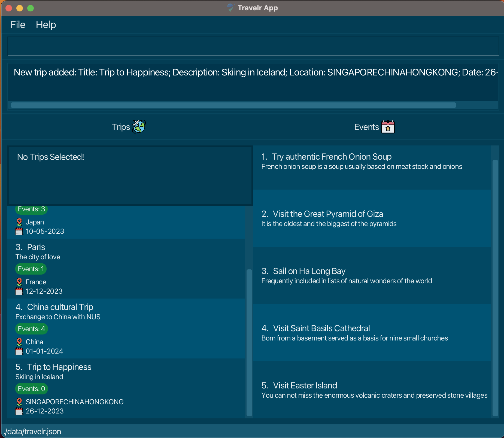Click the Travelr App title bar icon
This screenshot has width=504, height=438.
click(x=231, y=8)
